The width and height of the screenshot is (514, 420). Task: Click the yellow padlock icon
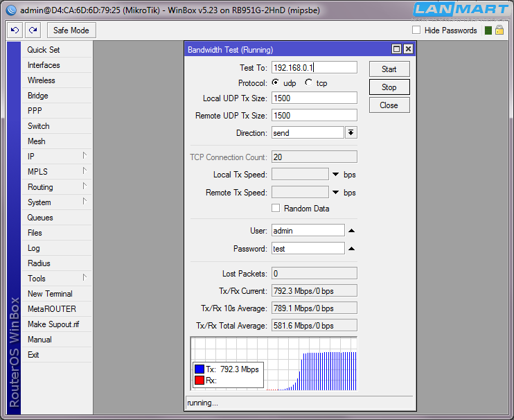[x=499, y=30]
